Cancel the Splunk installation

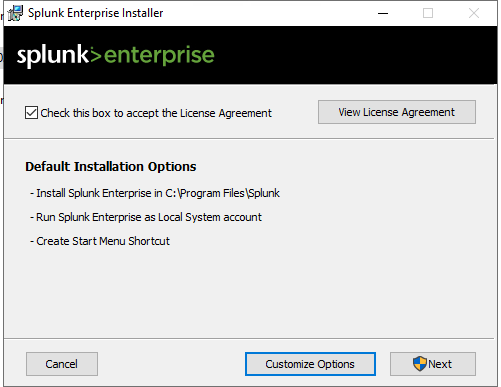click(x=62, y=364)
